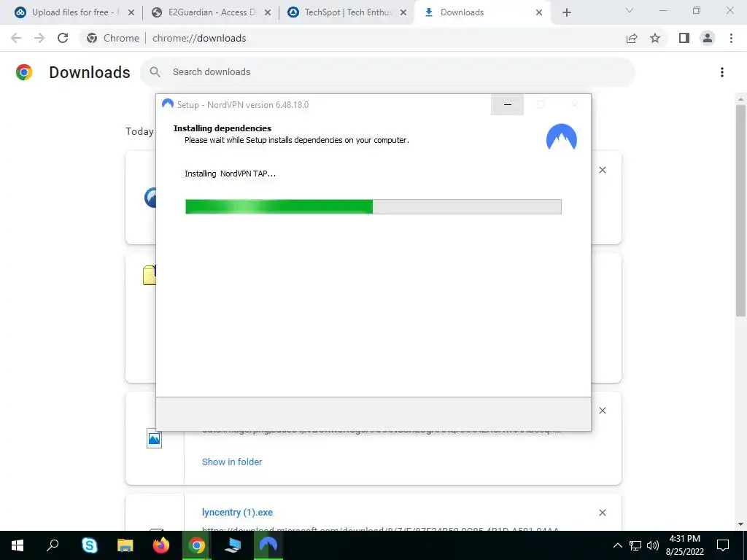Image resolution: width=747 pixels, height=560 pixels.
Task: Launch Firefox from the taskbar
Action: (161, 545)
